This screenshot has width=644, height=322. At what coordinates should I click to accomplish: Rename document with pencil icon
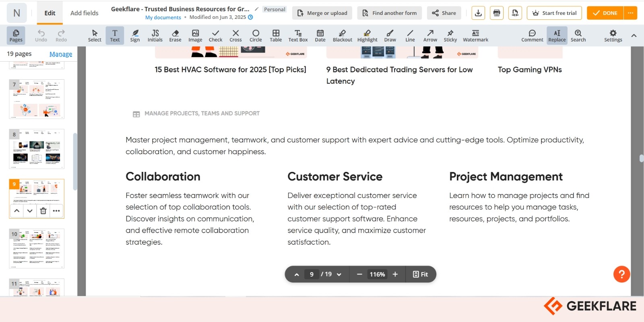pyautogui.click(x=256, y=9)
